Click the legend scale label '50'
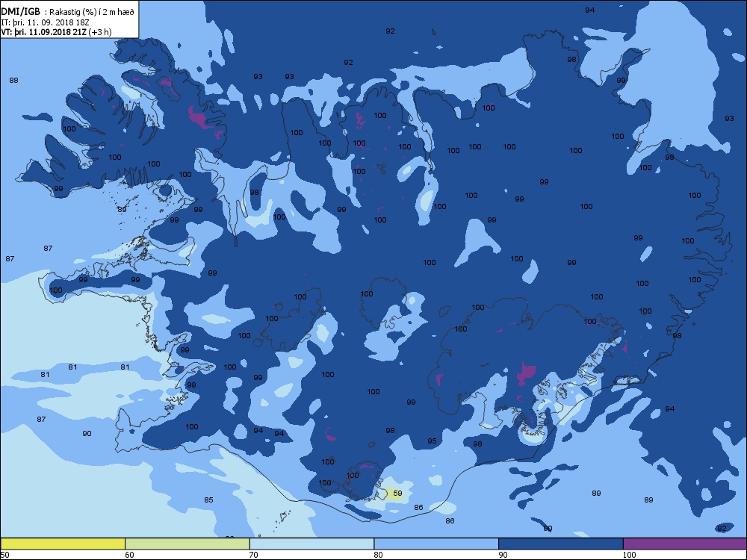Image resolution: width=747 pixels, height=560 pixels. pyautogui.click(x=4, y=555)
